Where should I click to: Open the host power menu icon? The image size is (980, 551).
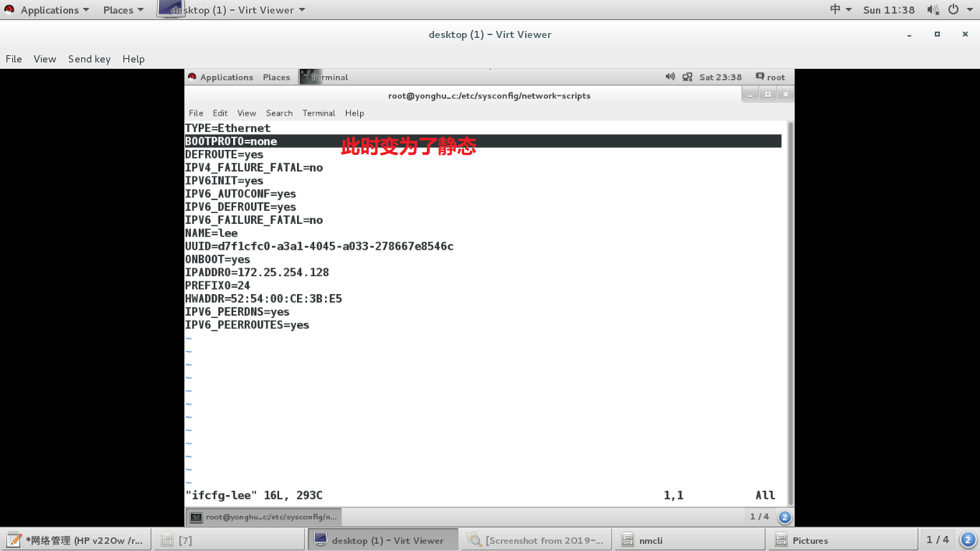[x=958, y=10]
